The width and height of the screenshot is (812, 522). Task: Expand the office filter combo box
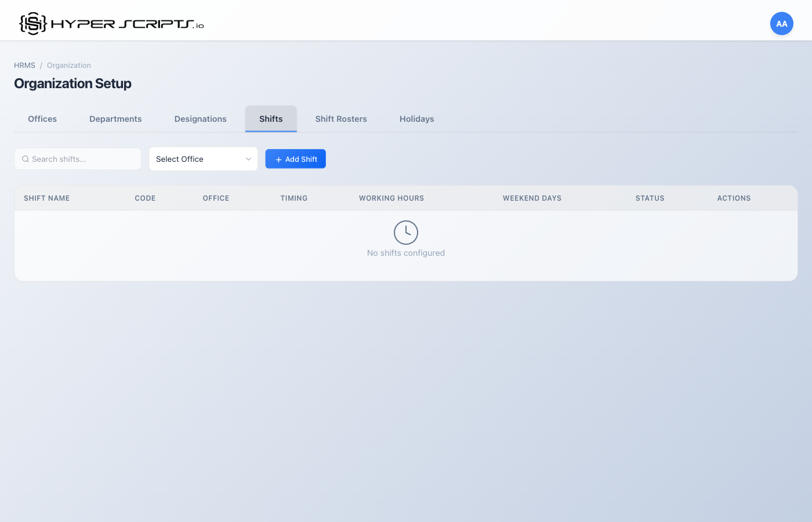203,158
